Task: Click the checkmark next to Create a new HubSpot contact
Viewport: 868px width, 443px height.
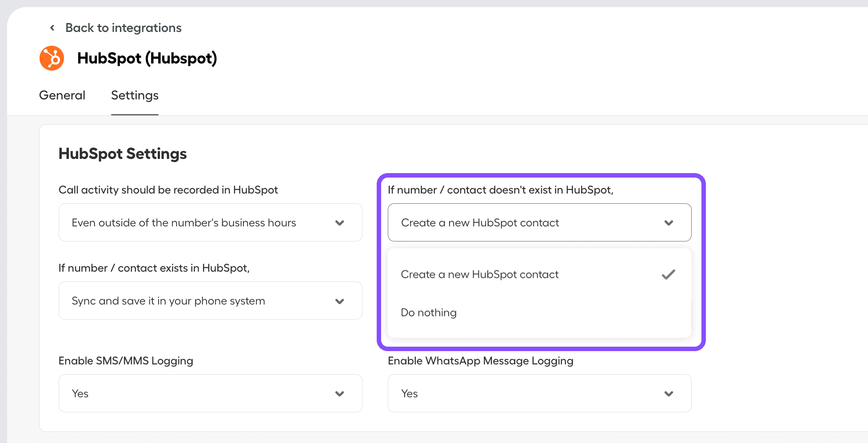Action: (x=668, y=274)
